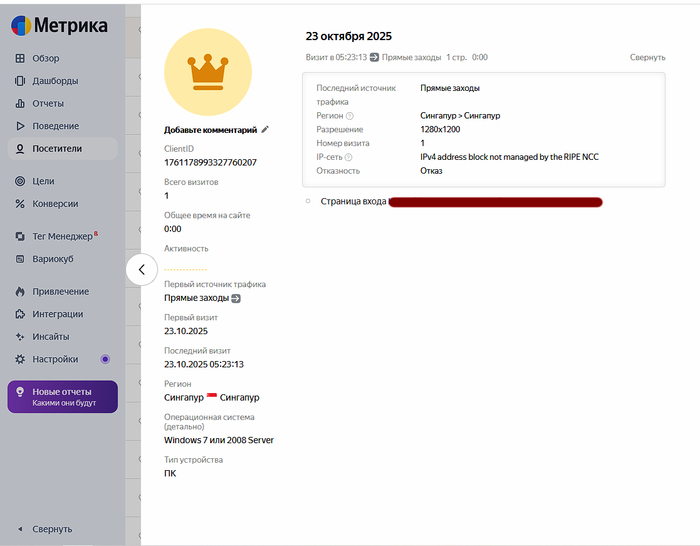Open the Поведение menu section

pyautogui.click(x=55, y=126)
